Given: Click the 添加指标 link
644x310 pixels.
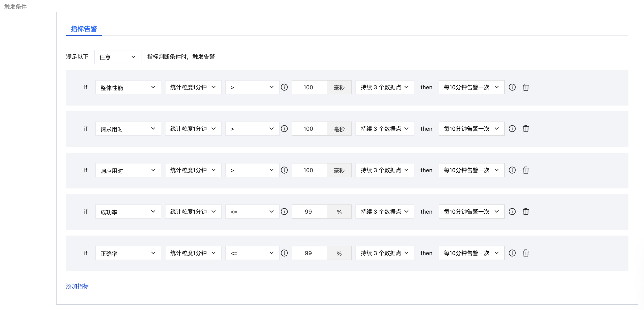Looking at the screenshot, I should coord(77,286).
